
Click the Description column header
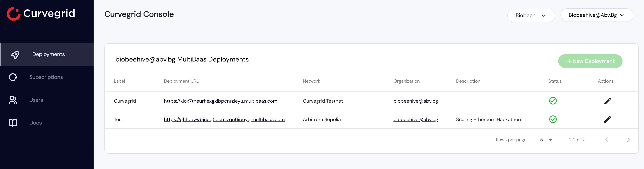coord(468,81)
